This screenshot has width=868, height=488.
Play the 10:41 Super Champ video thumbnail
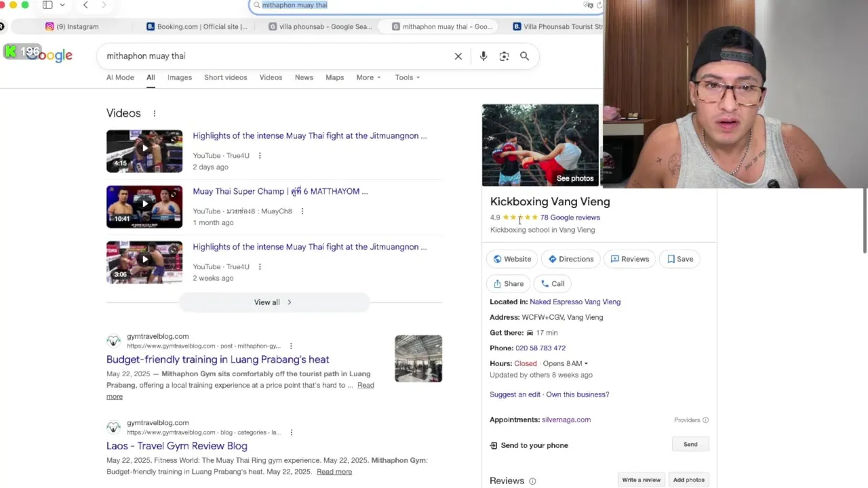pos(144,206)
